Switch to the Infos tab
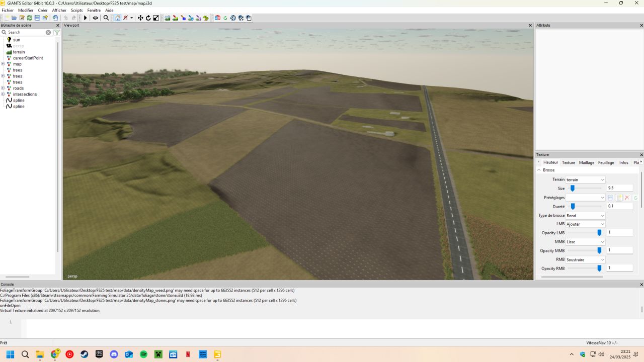 point(624,162)
